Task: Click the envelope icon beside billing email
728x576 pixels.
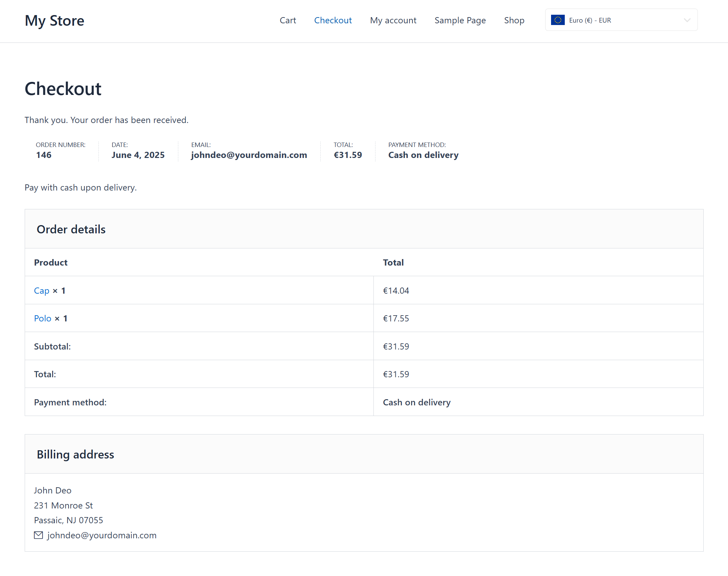Action: (x=38, y=535)
